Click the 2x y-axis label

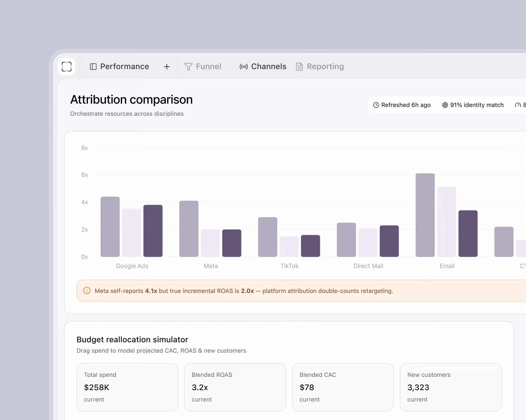coord(84,230)
